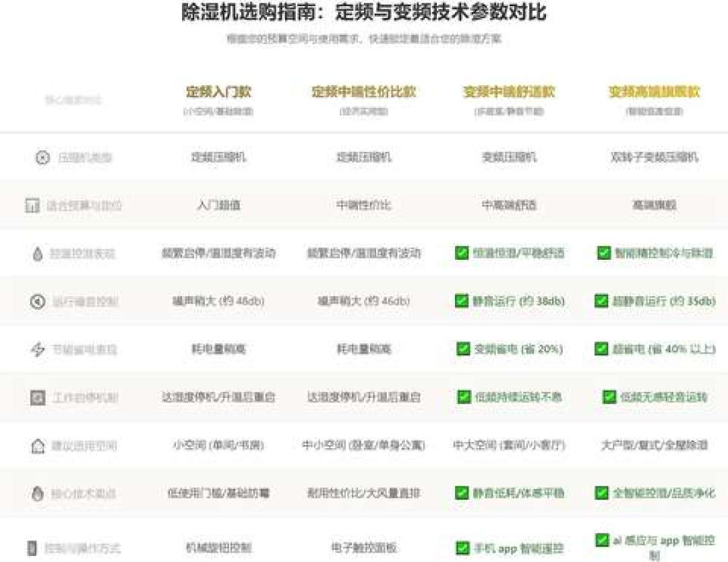Click the 耐用性价比/大风量直排 cell
Screen dimensions: 728x562
tap(363, 493)
